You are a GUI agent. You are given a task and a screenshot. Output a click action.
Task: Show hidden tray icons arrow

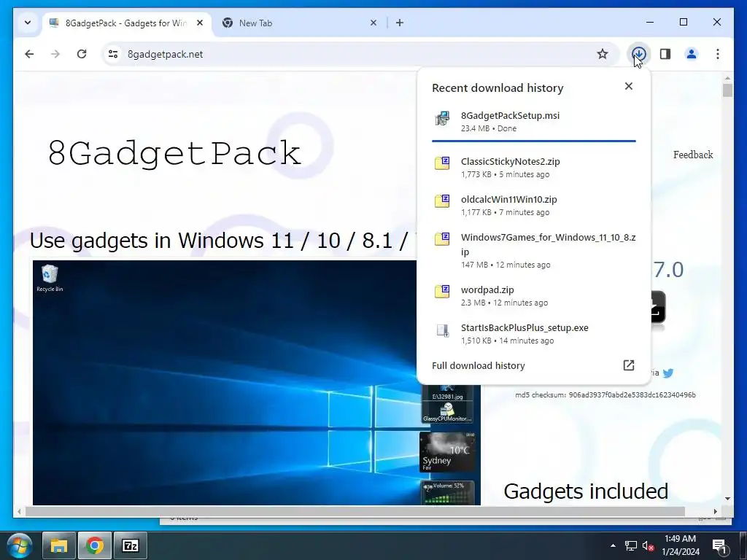[x=613, y=545]
